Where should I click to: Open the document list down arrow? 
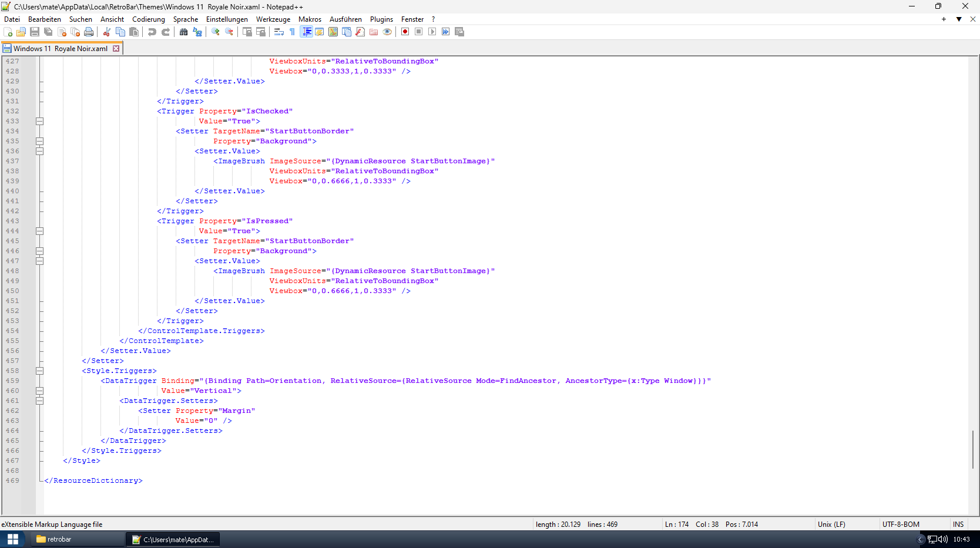pyautogui.click(x=959, y=19)
